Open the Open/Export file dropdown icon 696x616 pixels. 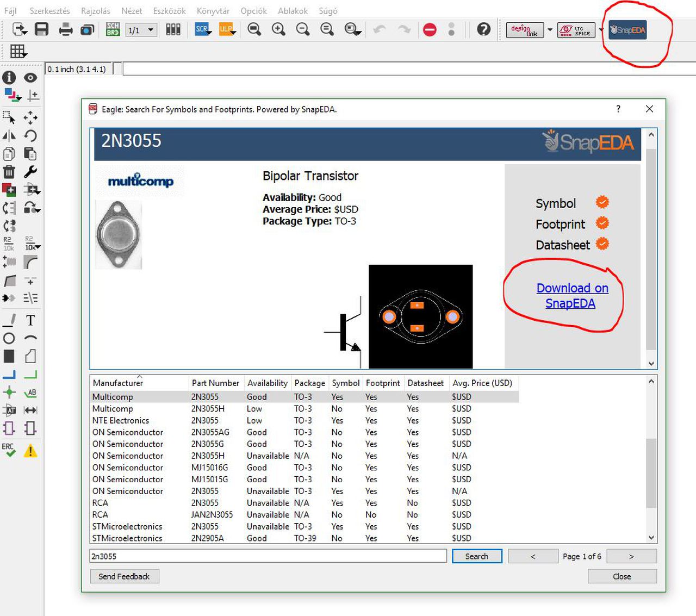point(20,29)
